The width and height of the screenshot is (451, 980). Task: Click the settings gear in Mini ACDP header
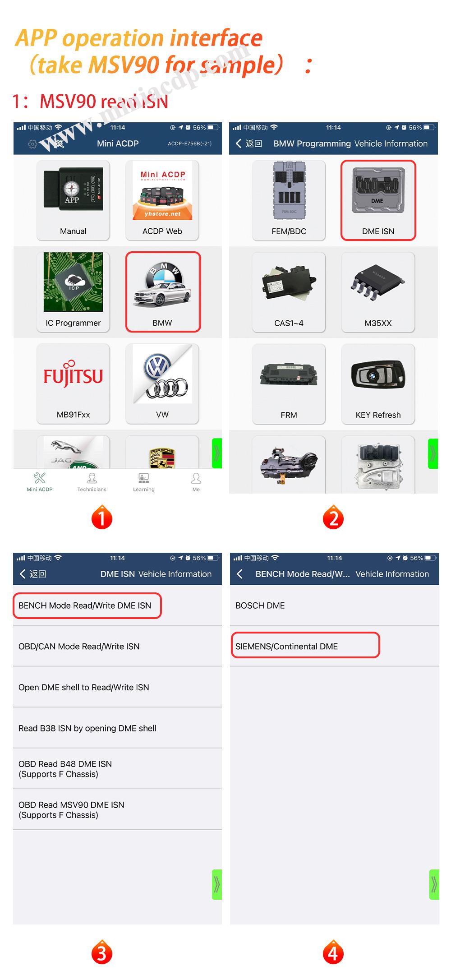click(x=32, y=144)
